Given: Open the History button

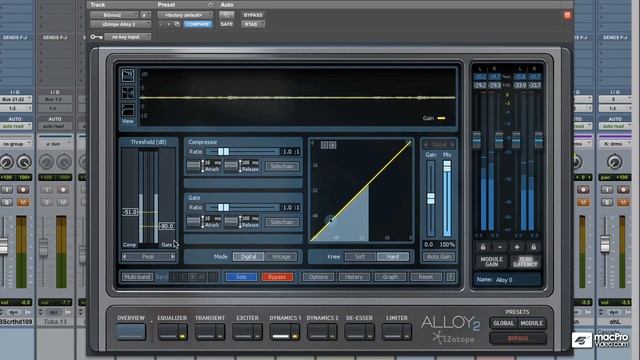Looking at the screenshot, I should 354,277.
